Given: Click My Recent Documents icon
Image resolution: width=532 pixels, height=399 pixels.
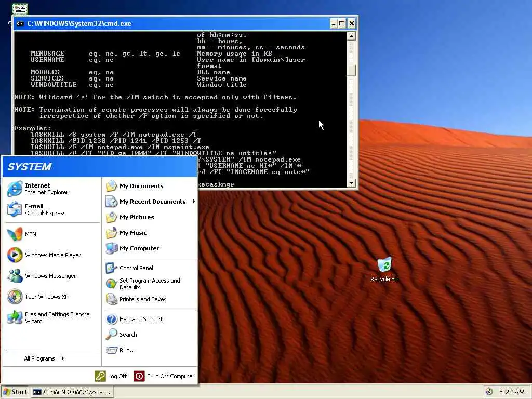Looking at the screenshot, I should click(111, 202).
